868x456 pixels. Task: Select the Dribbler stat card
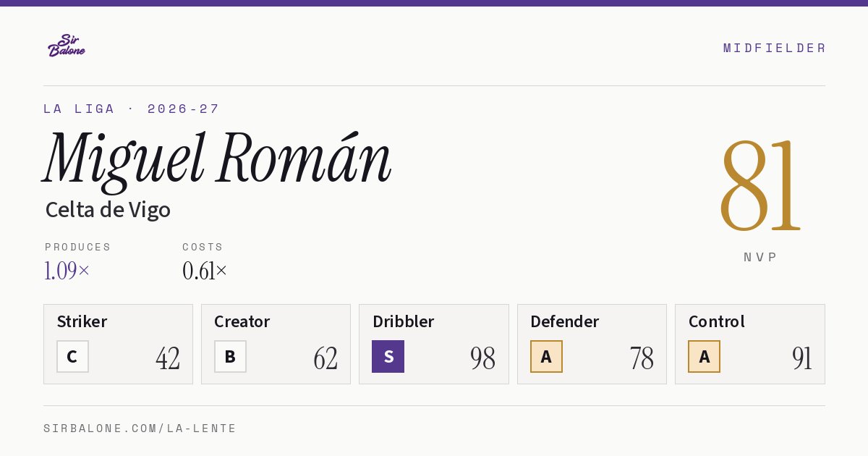[x=434, y=344]
